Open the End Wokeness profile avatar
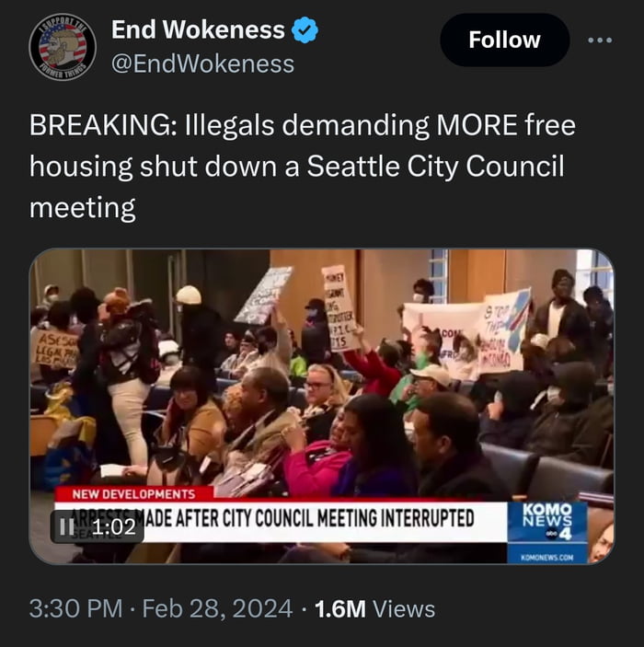 pyautogui.click(x=63, y=47)
